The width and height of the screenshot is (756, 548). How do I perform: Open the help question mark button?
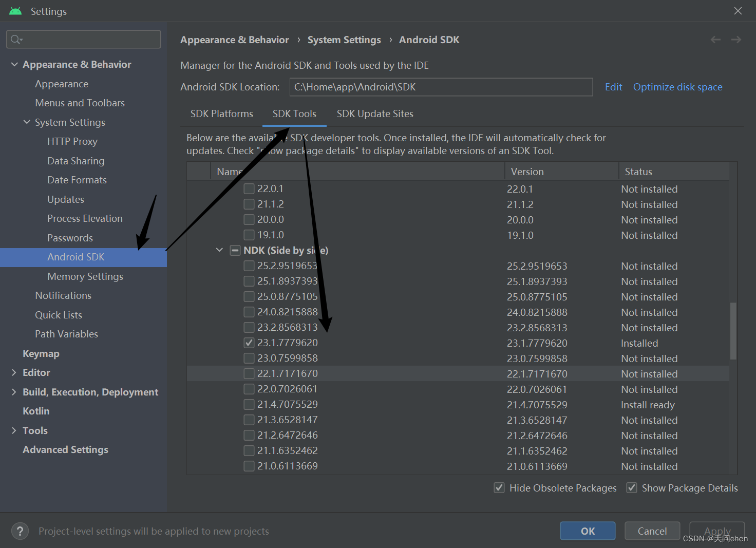[x=20, y=531]
